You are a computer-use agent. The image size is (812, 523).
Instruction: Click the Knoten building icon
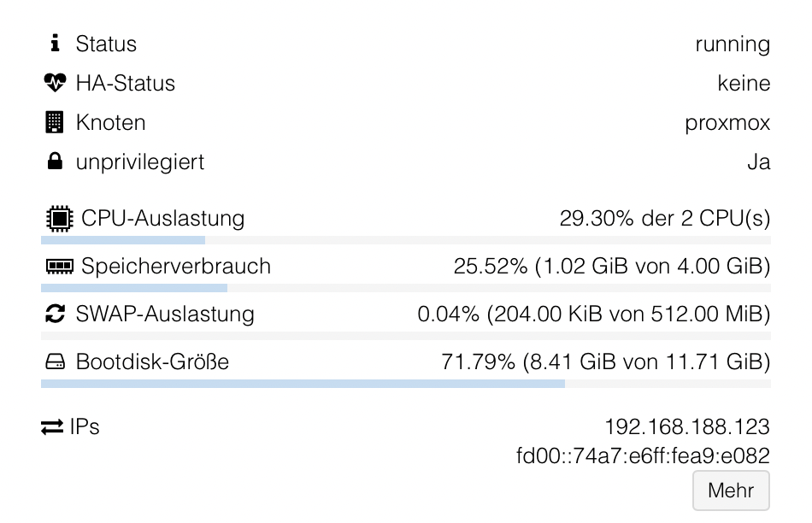click(55, 123)
